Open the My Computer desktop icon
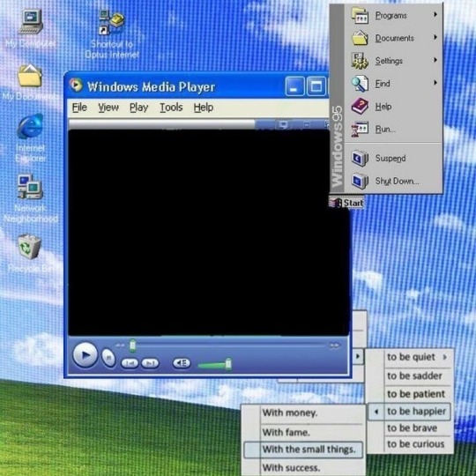 (x=31, y=28)
